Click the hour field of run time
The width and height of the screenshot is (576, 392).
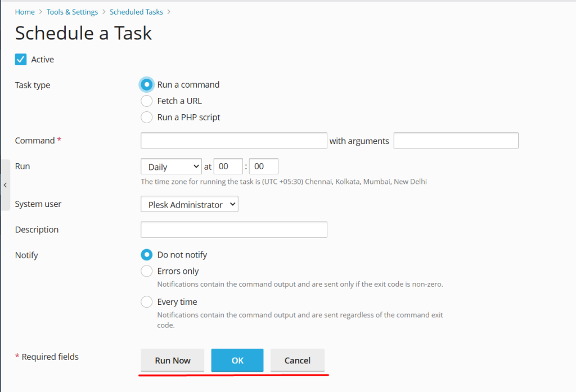coord(228,166)
